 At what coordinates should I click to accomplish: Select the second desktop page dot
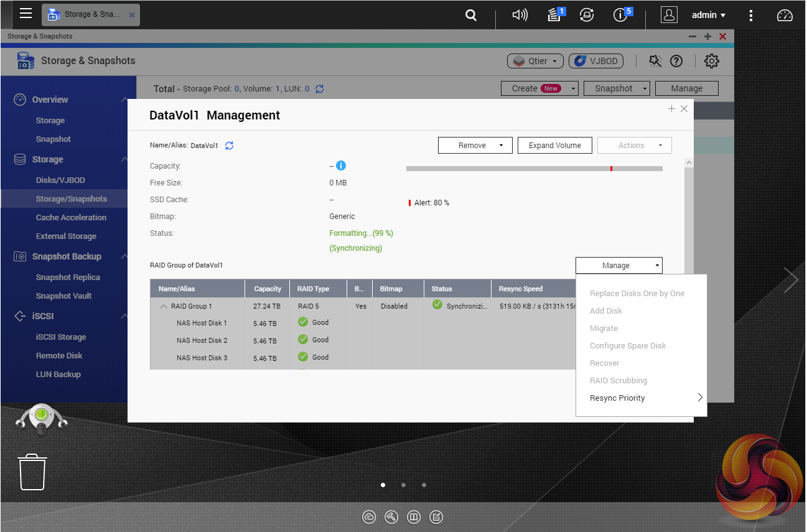pyautogui.click(x=403, y=485)
